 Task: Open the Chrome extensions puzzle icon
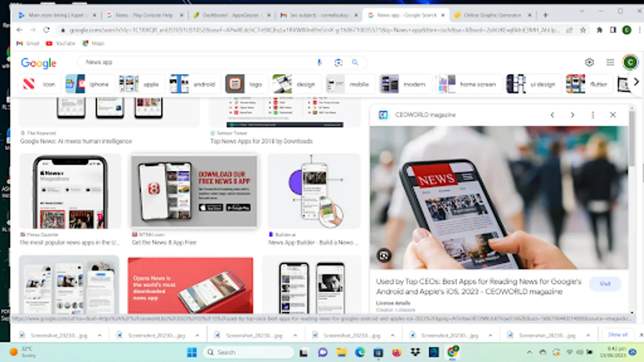[599, 30]
